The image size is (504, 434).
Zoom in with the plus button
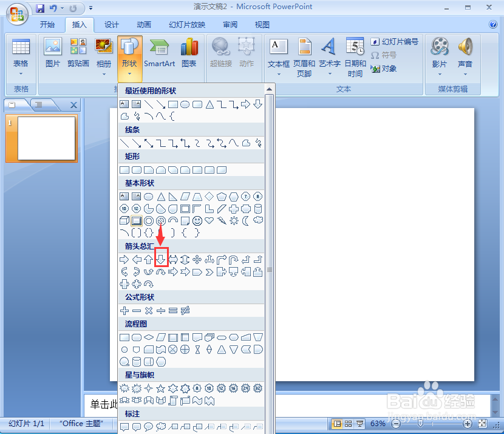point(468,424)
